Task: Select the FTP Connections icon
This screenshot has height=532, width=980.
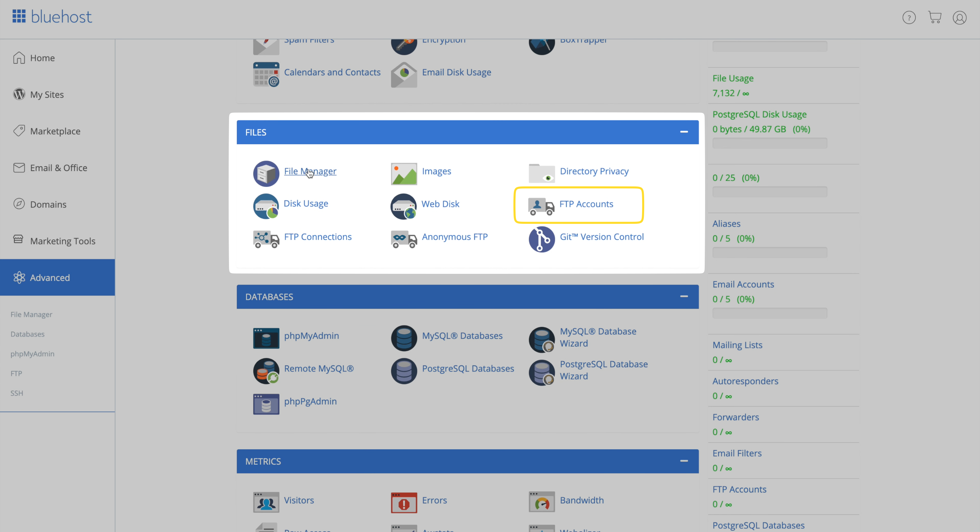Action: click(x=266, y=238)
